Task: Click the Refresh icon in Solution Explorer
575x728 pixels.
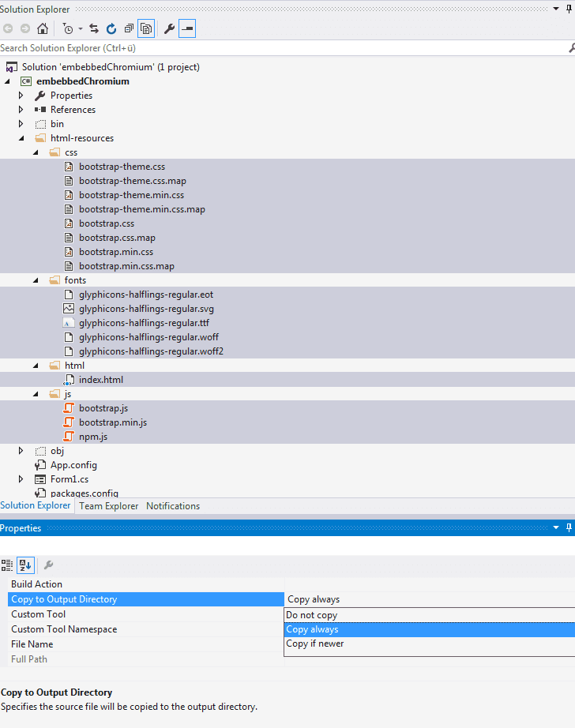Action: coord(111,28)
